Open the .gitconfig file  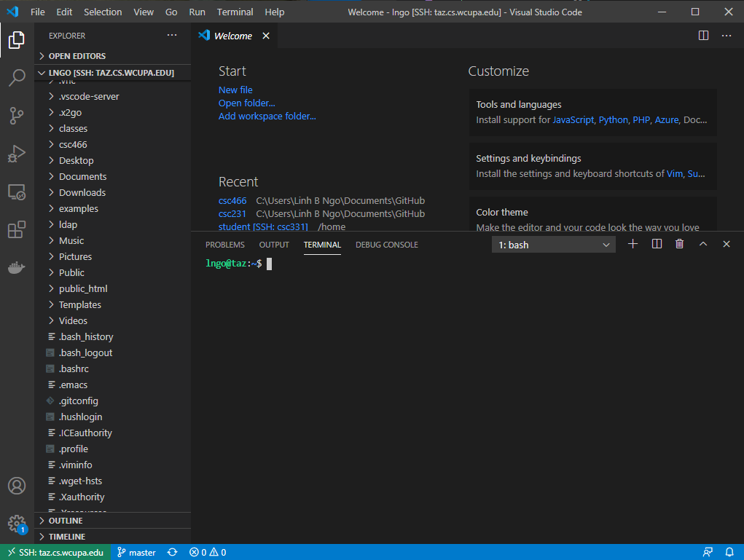[x=113, y=401]
